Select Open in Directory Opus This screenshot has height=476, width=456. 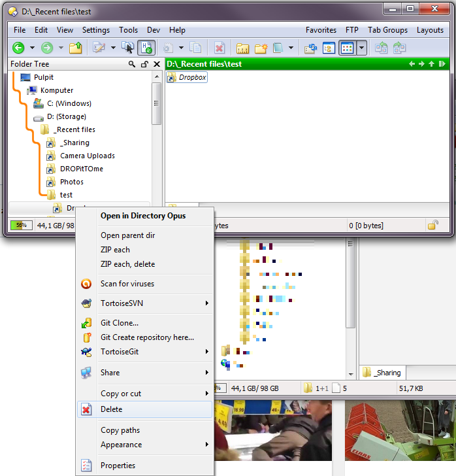pos(142,216)
